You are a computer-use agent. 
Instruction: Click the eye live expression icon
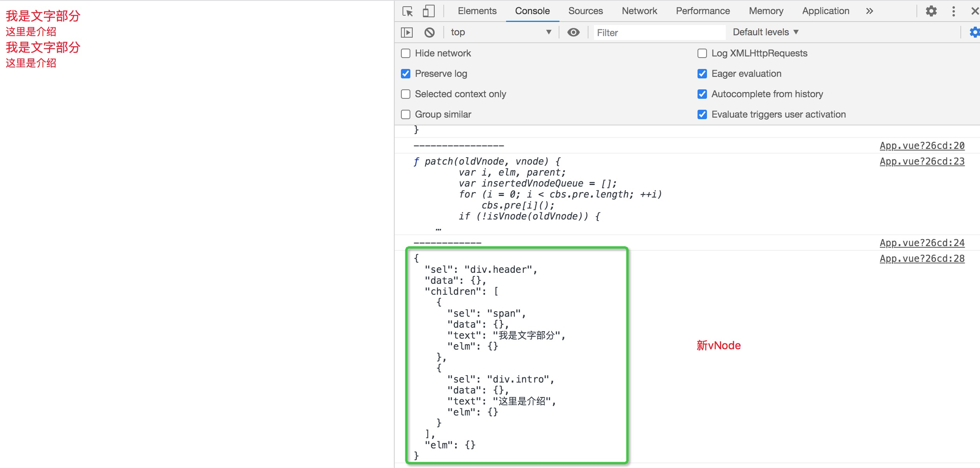tap(573, 33)
